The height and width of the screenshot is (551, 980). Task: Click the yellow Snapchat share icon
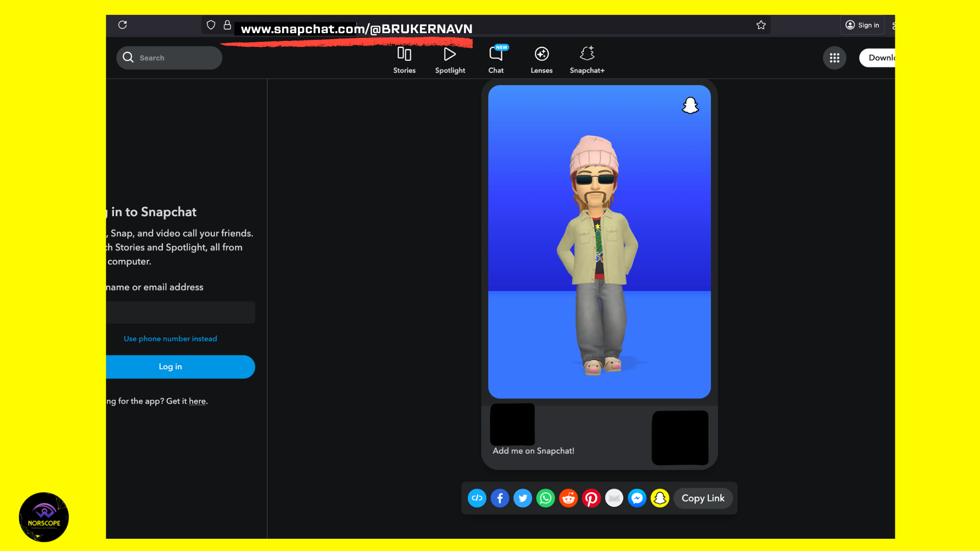point(660,498)
